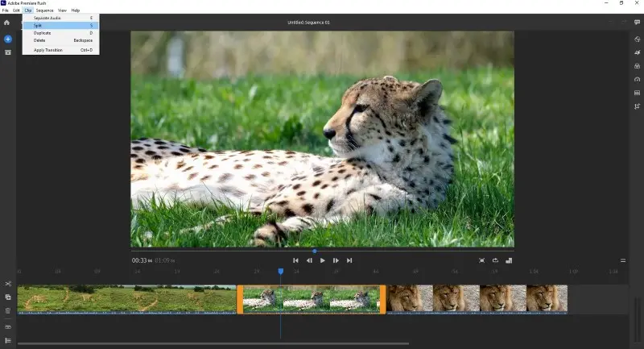The height and width of the screenshot is (349, 644).
Task: Toggle full screen preview
Action: click(x=481, y=260)
